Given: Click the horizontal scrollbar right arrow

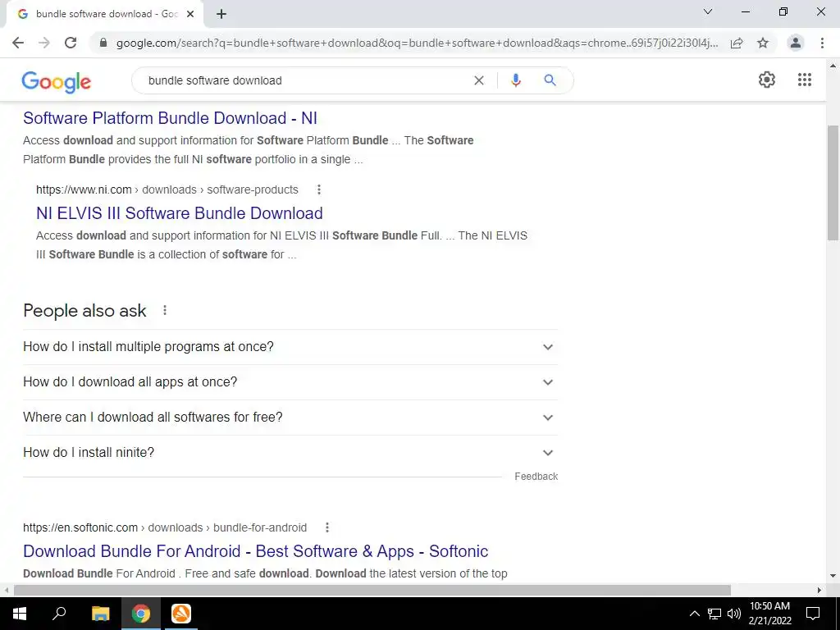Looking at the screenshot, I should (x=819, y=590).
